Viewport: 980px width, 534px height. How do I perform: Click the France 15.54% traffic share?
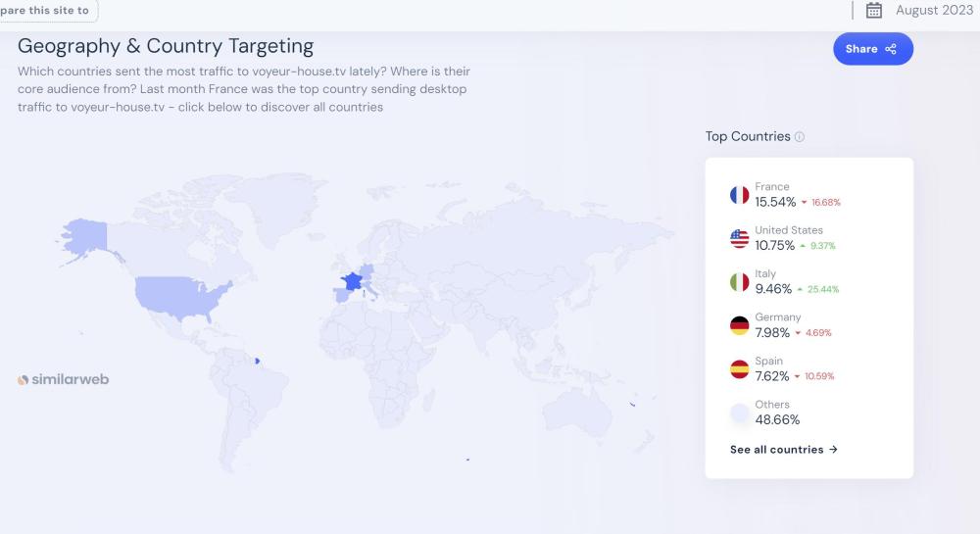(x=775, y=202)
